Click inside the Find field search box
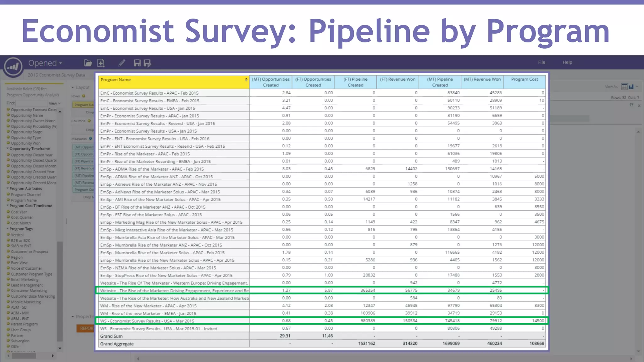Viewport: 644px width, 362px height. click(x=31, y=103)
